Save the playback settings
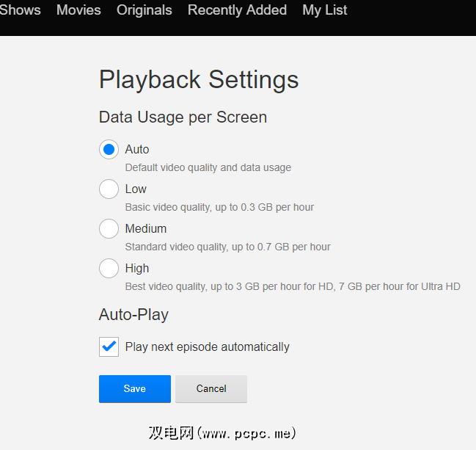476x450 pixels. (x=135, y=389)
